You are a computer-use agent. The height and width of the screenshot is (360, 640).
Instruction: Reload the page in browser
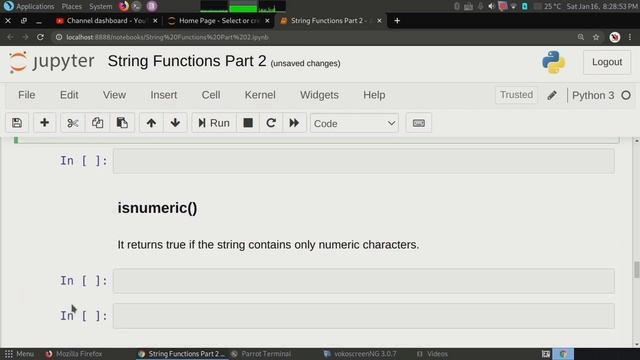pos(40,37)
